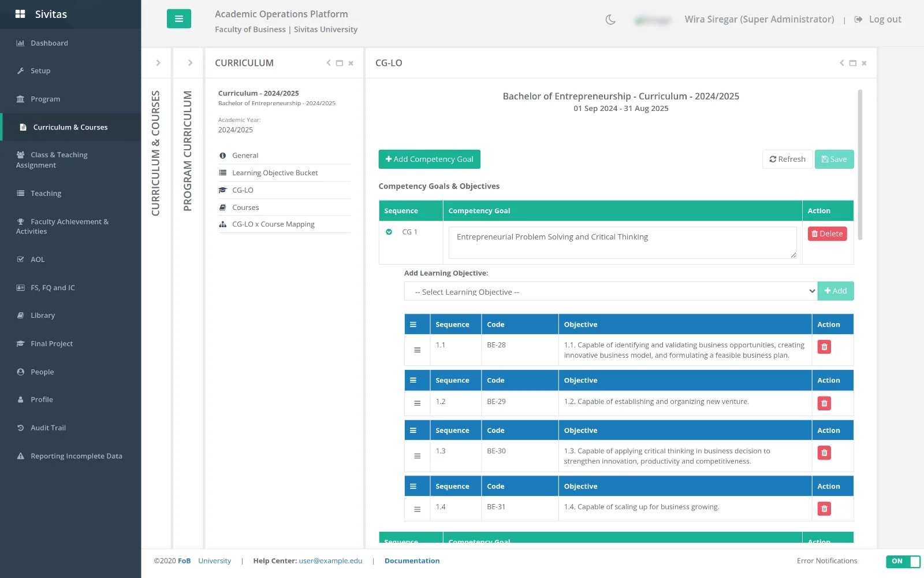Viewport: 924px width, 578px height.
Task: Open General curriculum section
Action: click(x=284, y=155)
